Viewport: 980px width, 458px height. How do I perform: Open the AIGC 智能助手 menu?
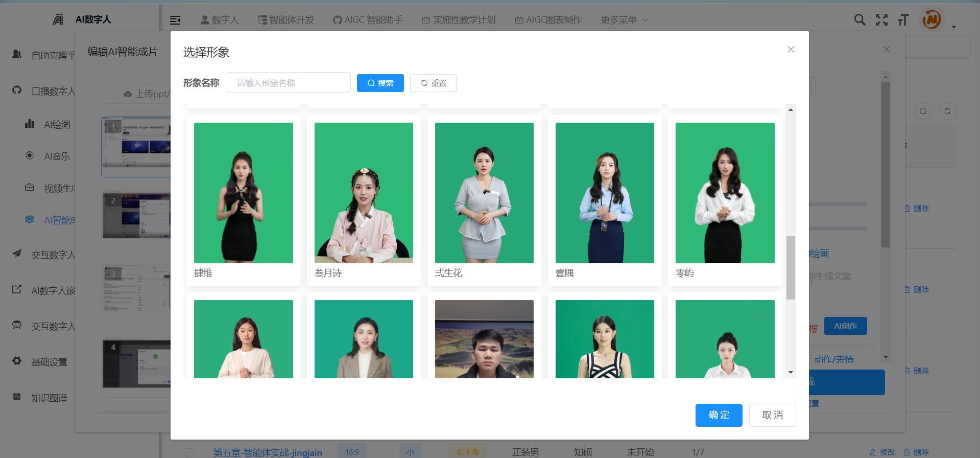368,20
